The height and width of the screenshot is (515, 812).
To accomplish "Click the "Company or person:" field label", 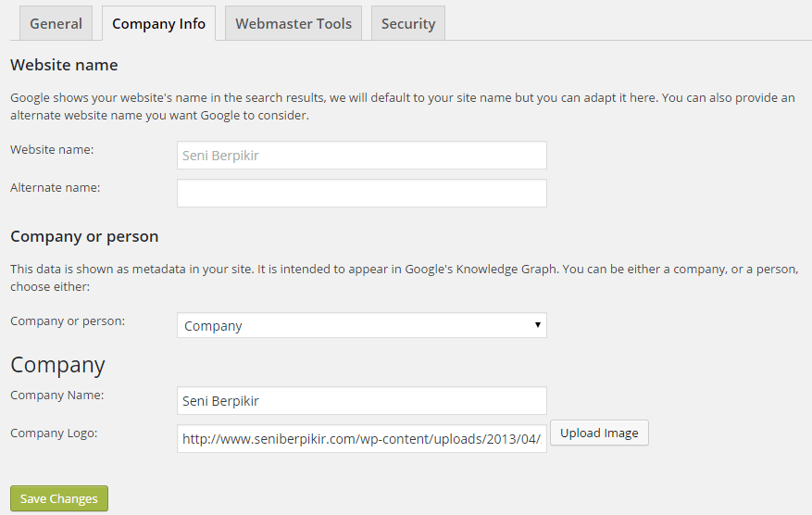I will tap(68, 320).
